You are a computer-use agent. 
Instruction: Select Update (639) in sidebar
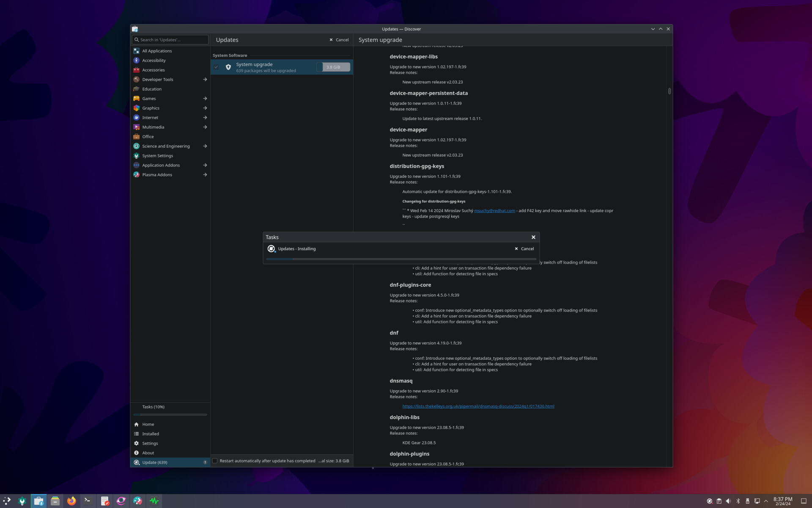click(170, 462)
